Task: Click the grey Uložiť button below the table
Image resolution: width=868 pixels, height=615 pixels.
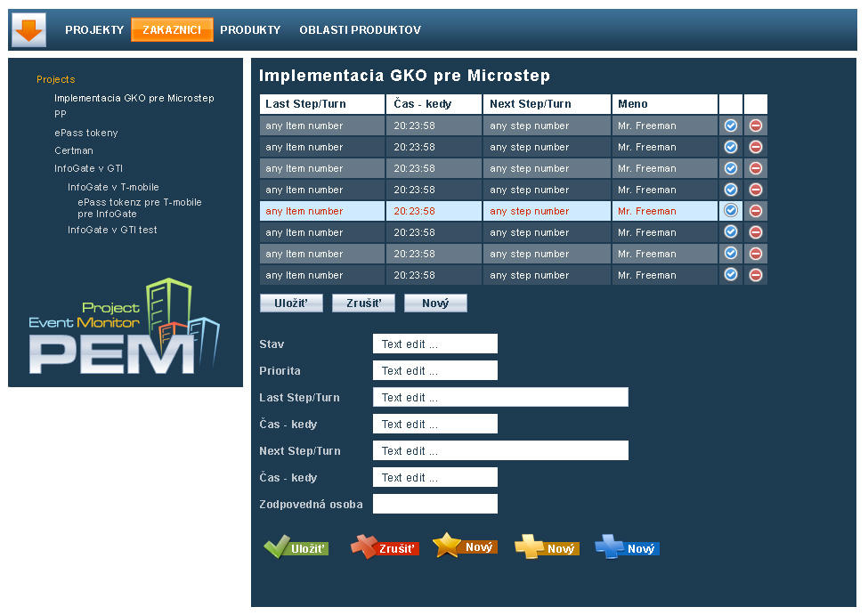Action: [291, 303]
